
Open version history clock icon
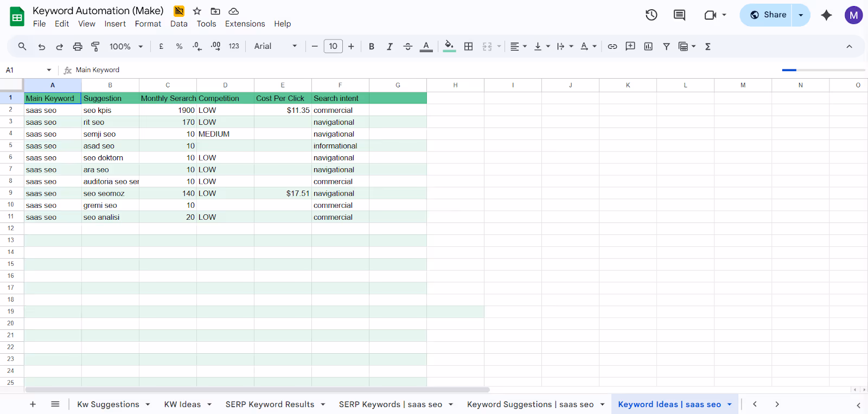(x=652, y=15)
